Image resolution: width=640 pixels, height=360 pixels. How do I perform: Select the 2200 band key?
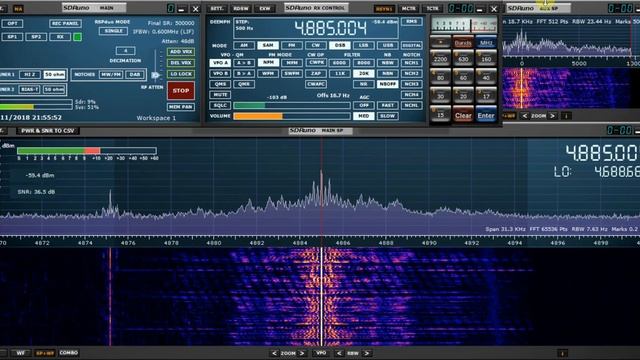click(440, 59)
